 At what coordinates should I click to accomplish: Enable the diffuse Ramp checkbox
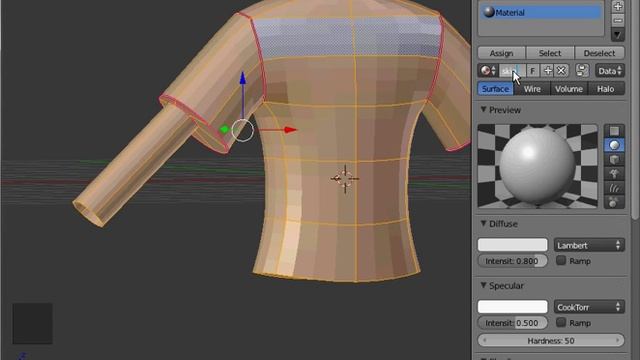(561, 260)
